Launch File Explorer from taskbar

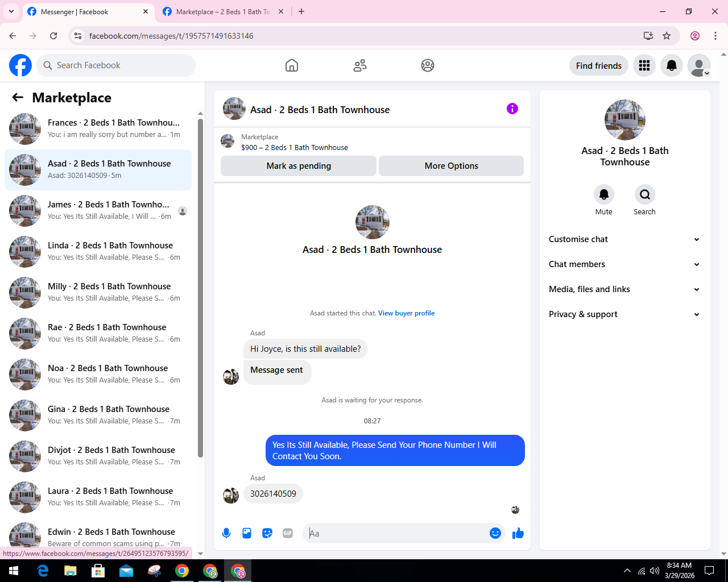tap(71, 571)
